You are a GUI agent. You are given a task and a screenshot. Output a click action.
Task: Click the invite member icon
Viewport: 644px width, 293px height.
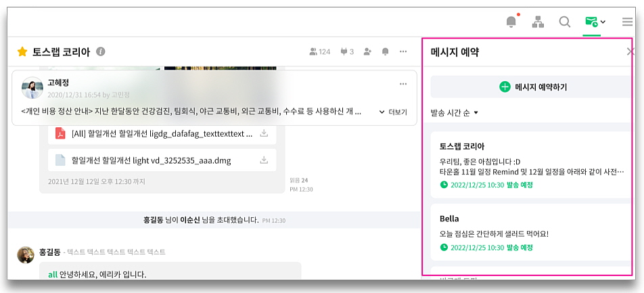(367, 51)
